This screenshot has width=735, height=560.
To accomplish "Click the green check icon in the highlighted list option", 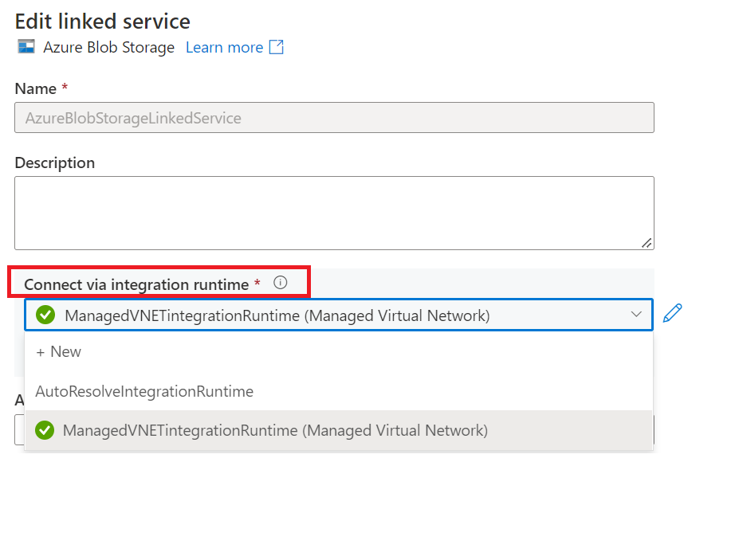I will coord(45,431).
